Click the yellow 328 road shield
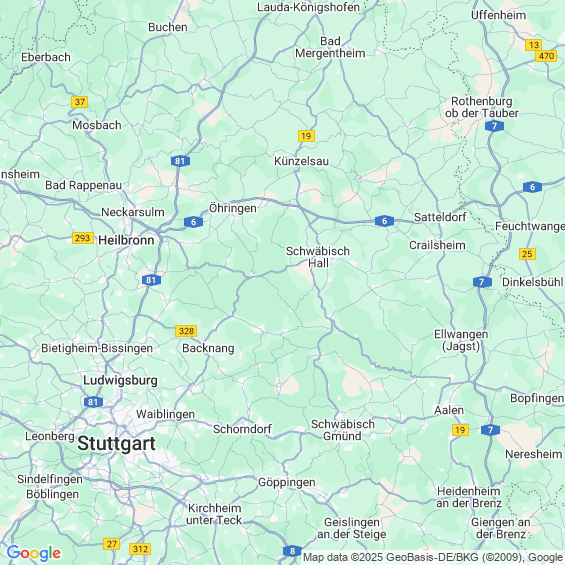The height and width of the screenshot is (565, 565). click(x=186, y=331)
